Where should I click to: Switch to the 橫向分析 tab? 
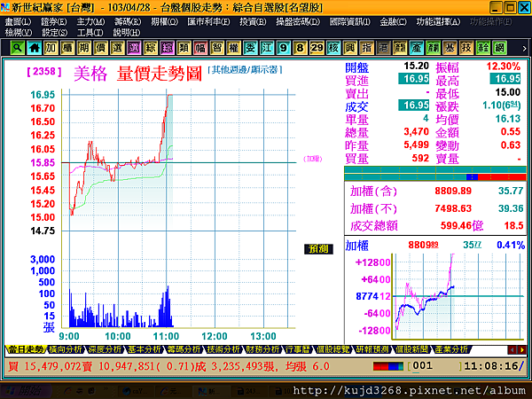(65, 349)
